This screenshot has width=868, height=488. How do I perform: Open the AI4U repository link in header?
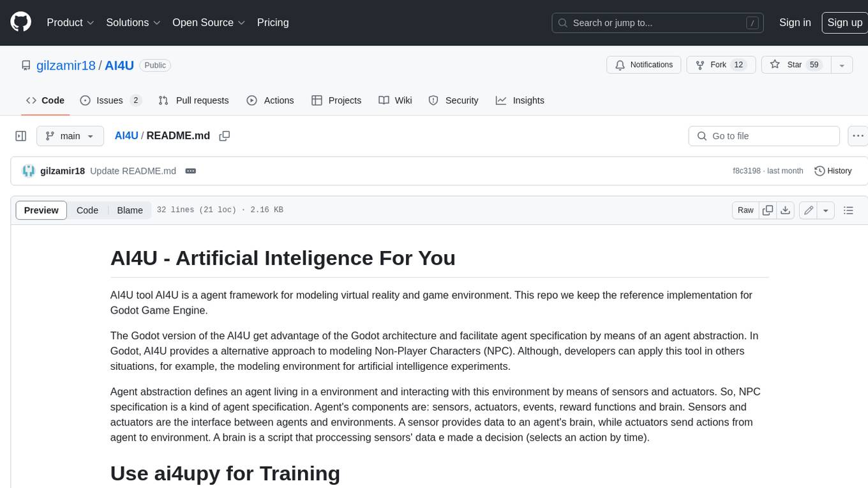click(119, 65)
